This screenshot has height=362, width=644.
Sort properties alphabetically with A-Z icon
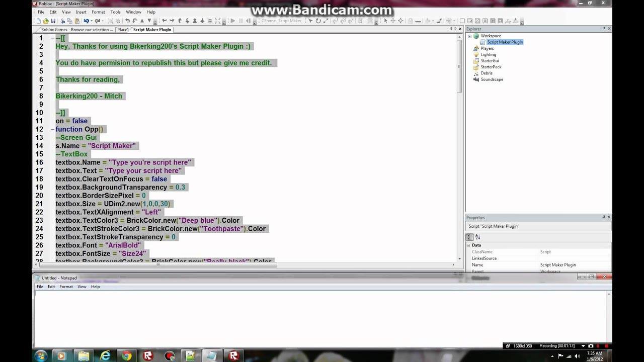[477, 237]
